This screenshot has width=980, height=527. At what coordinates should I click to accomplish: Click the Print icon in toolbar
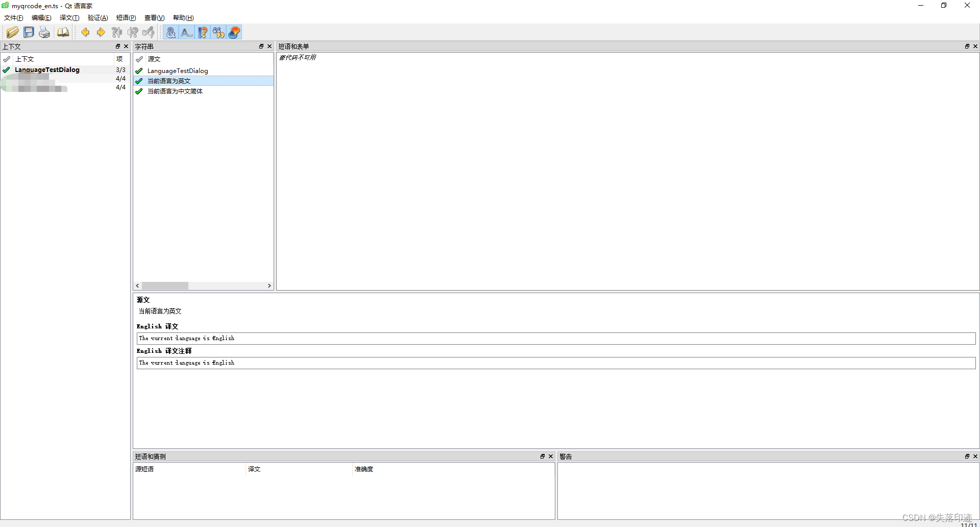[44, 33]
